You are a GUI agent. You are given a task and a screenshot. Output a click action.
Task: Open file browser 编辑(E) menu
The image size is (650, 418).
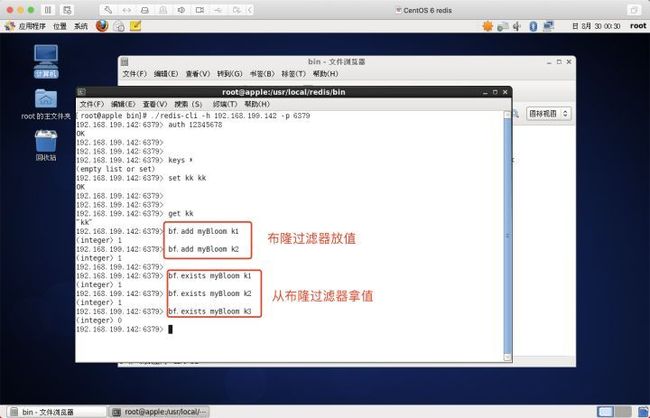click(166, 74)
